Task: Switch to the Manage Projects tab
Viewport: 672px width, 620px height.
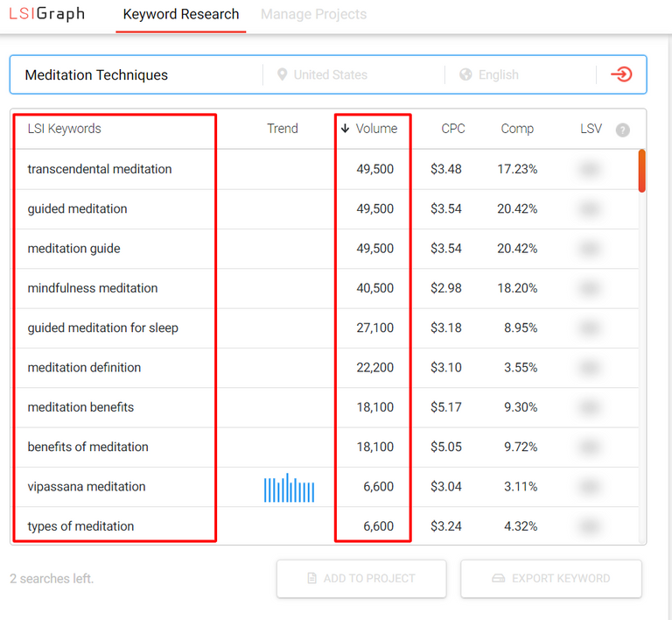Action: pyautogui.click(x=314, y=15)
